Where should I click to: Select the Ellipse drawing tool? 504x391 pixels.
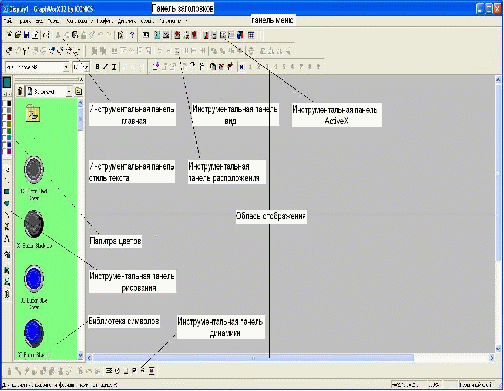pyautogui.click(x=7, y=203)
